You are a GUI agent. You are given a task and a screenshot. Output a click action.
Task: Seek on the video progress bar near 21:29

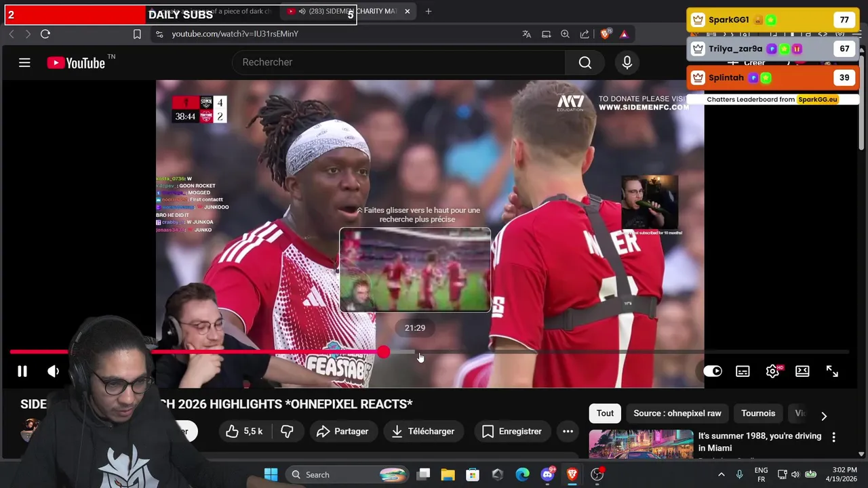click(415, 352)
